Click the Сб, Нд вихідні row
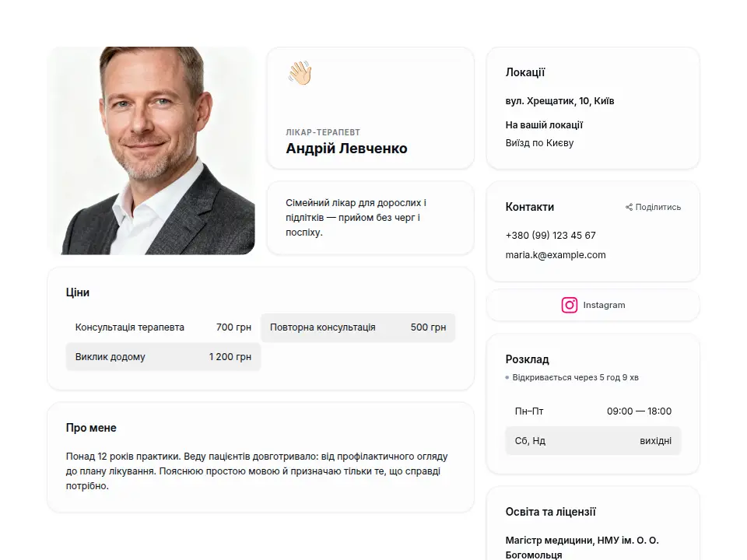 593,440
